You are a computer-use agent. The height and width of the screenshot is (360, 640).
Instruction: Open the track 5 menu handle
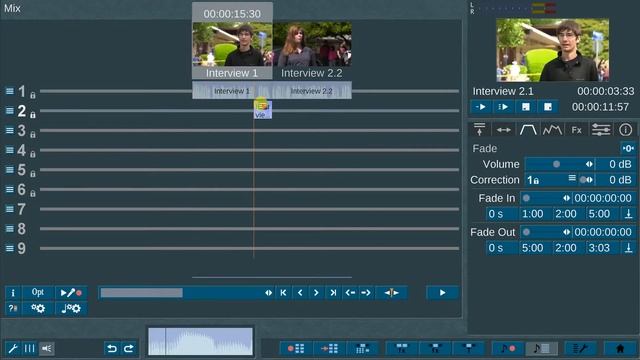coord(10,170)
